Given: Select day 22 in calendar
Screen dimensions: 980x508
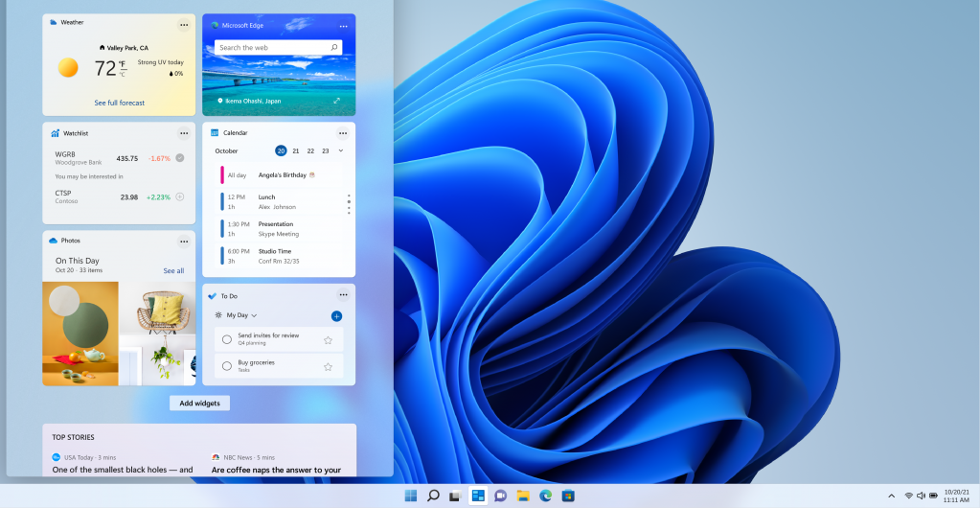Looking at the screenshot, I should [x=310, y=150].
